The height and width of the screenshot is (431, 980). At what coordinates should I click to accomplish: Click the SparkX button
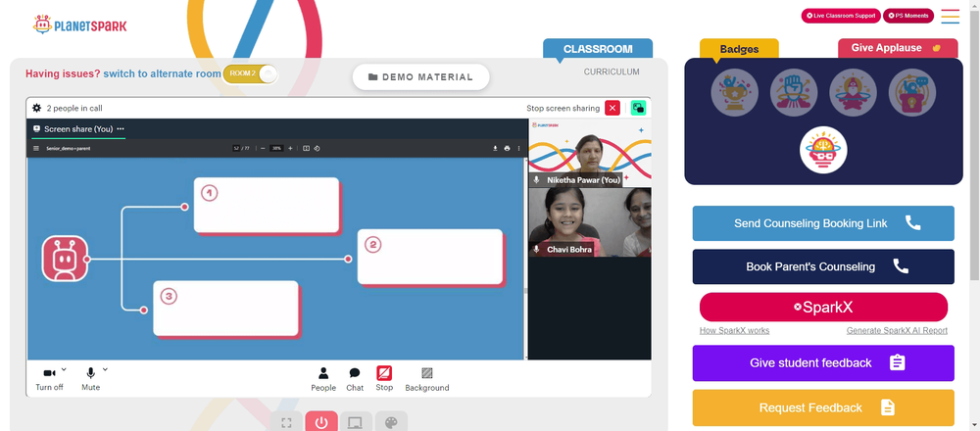823,308
